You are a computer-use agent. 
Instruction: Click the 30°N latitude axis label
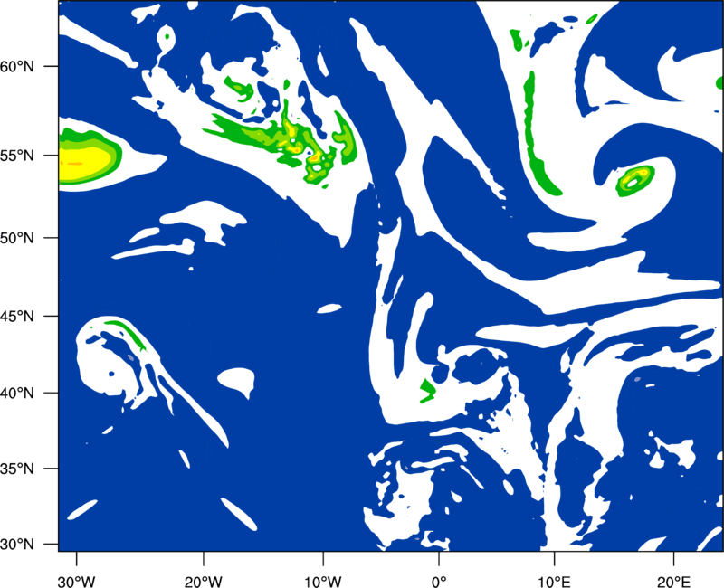[17, 545]
